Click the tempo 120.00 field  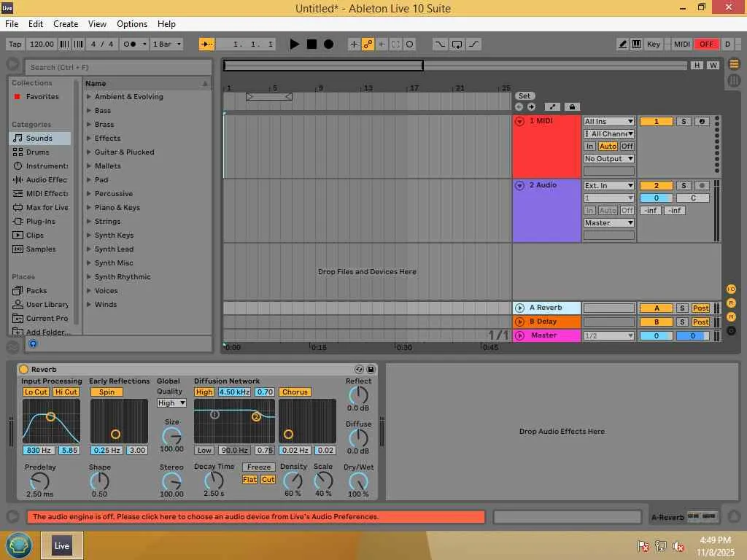pos(42,44)
